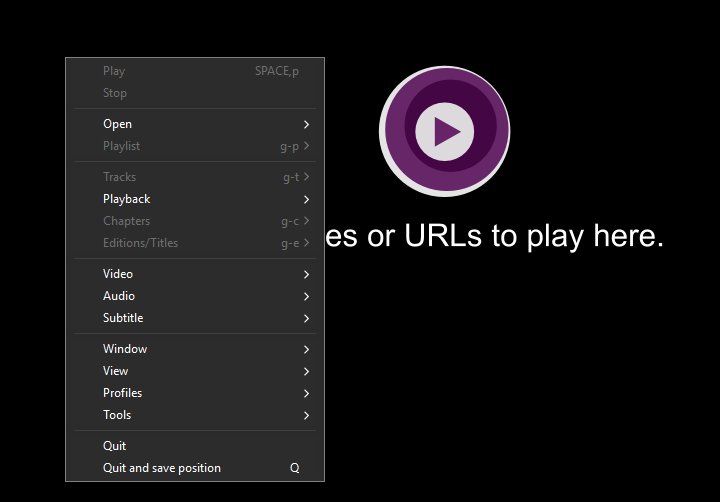Expand the greyed-out Chapters submenu
Image resolution: width=720 pixels, height=502 pixels.
(195, 221)
